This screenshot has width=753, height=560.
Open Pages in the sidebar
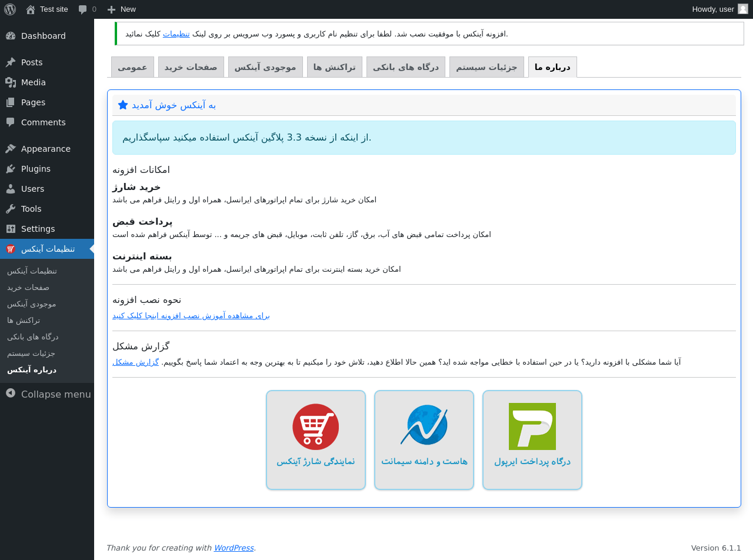(47, 102)
